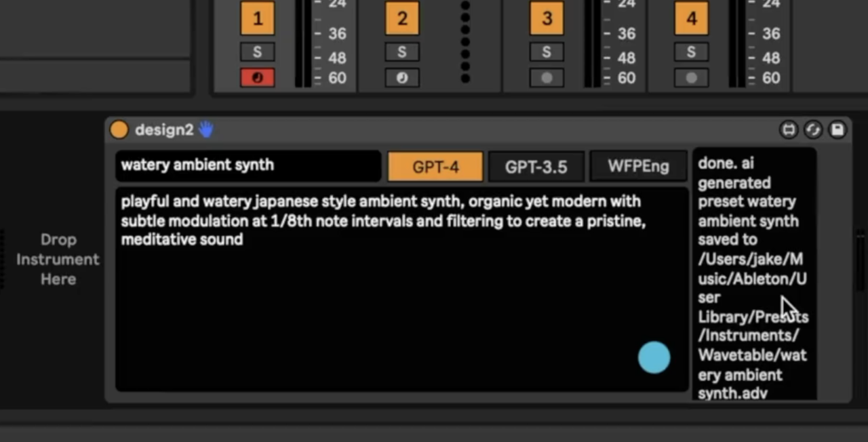
Task: Select the GPT-4 model tab
Action: coord(435,166)
